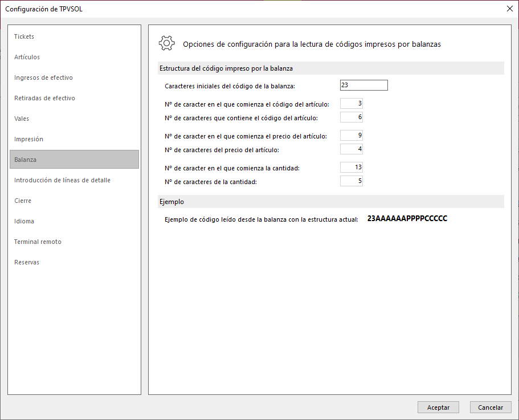Open the Tickets configuration section
The image size is (519, 420).
point(74,36)
